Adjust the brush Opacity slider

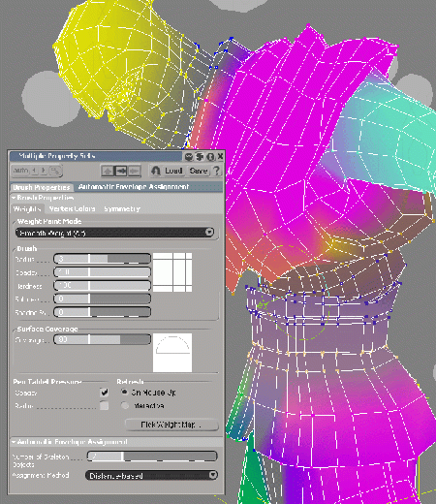point(102,272)
